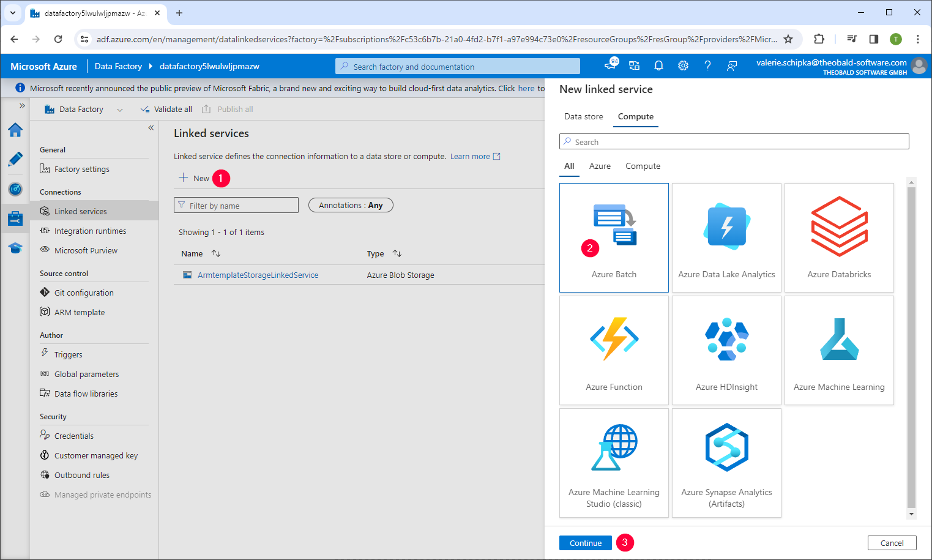Image resolution: width=932 pixels, height=560 pixels.
Task: Open the Author pencil icon
Action: (15, 159)
